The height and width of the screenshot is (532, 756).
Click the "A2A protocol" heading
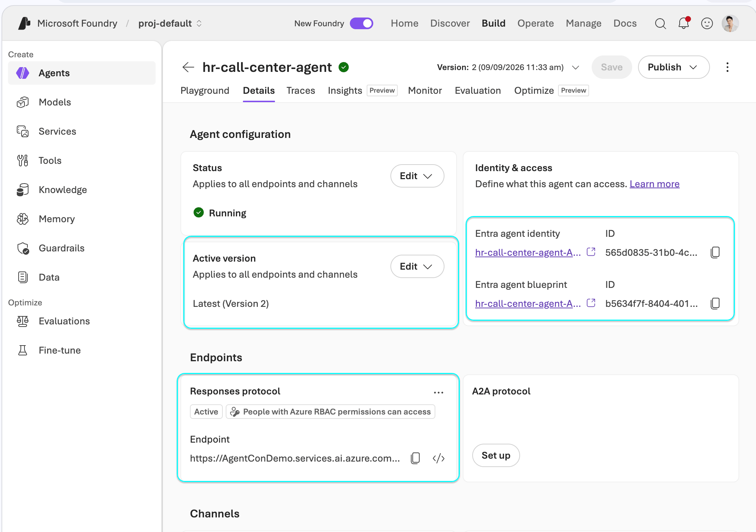(x=501, y=391)
